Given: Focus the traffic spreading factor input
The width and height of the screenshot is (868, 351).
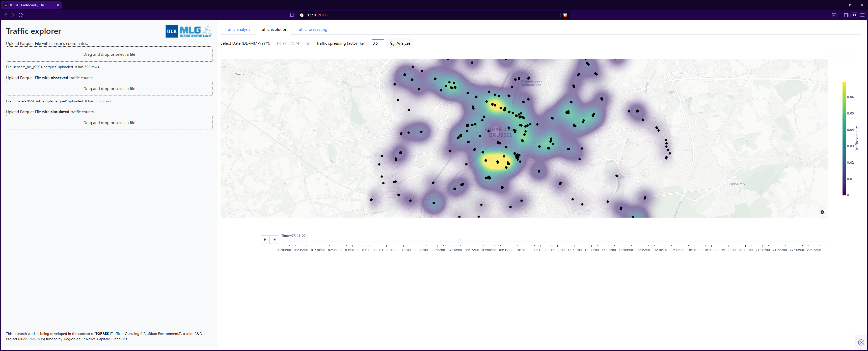Looking at the screenshot, I should 377,43.
